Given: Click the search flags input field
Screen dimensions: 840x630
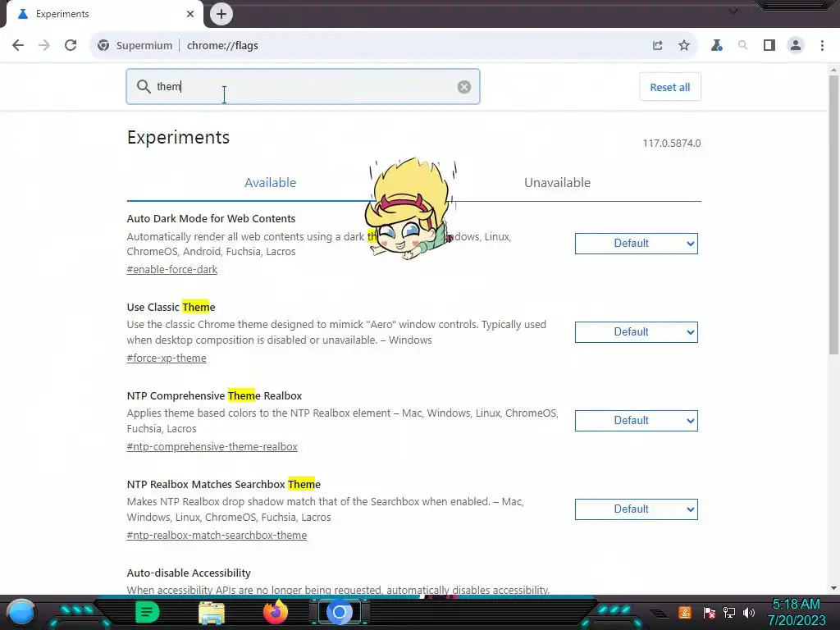Looking at the screenshot, I should coord(304,86).
